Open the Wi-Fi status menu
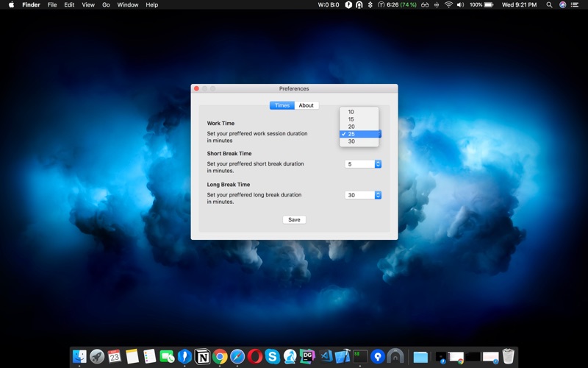 click(448, 5)
